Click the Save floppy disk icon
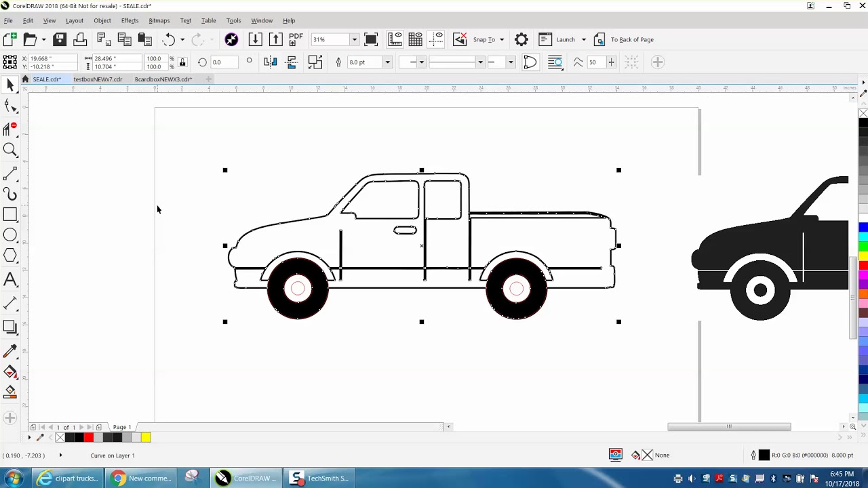 pos(60,39)
